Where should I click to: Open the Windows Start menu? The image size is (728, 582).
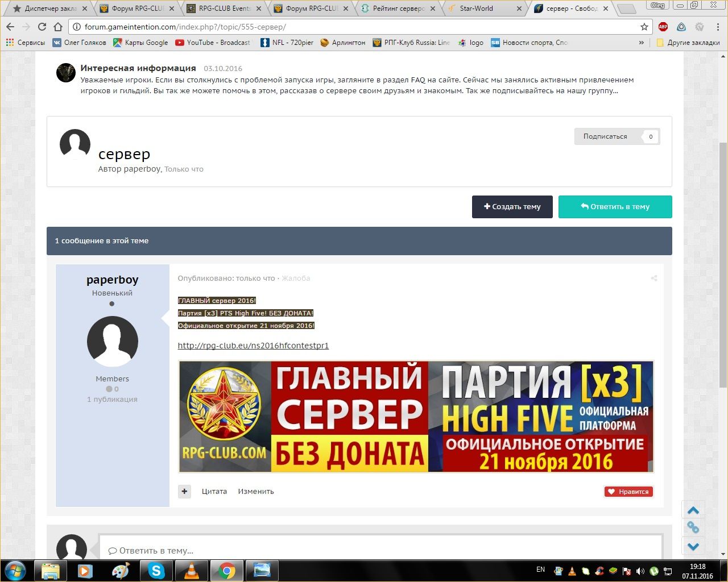click(15, 570)
